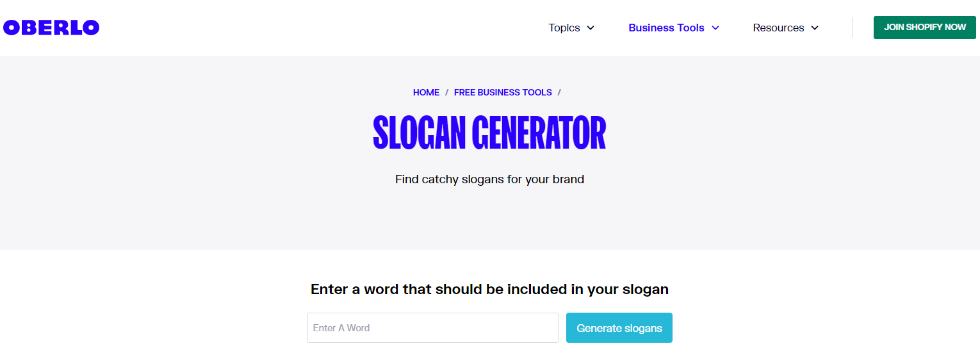Focus the Enter A Word text field
This screenshot has height=362, width=980.
click(433, 328)
